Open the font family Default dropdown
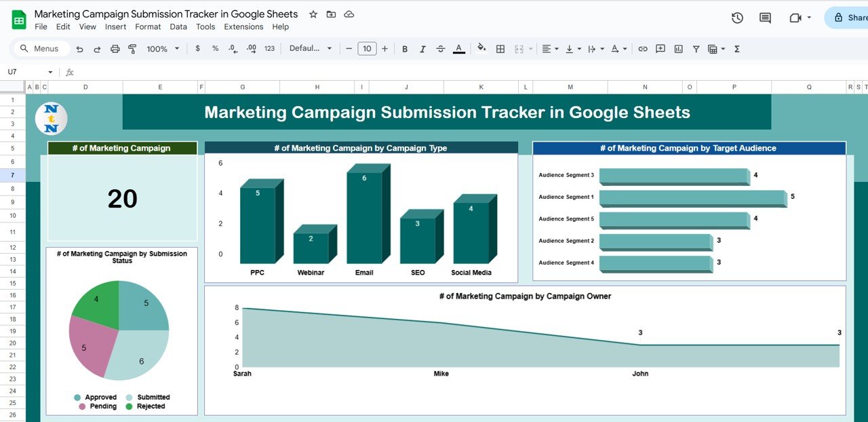This screenshot has height=422, width=868. (x=311, y=49)
